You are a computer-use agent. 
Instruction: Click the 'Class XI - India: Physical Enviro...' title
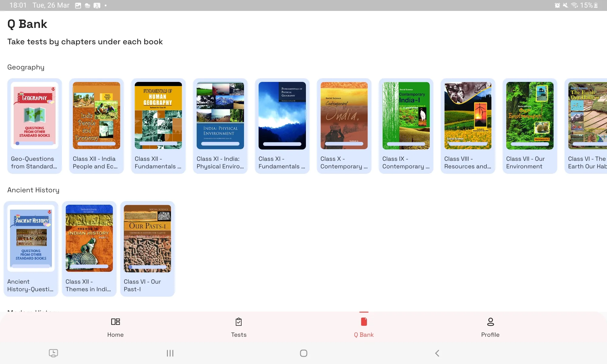pos(220,163)
